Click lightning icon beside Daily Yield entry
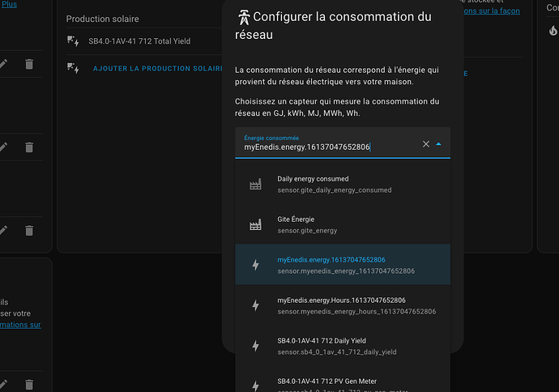This screenshot has width=559, height=392. click(256, 346)
